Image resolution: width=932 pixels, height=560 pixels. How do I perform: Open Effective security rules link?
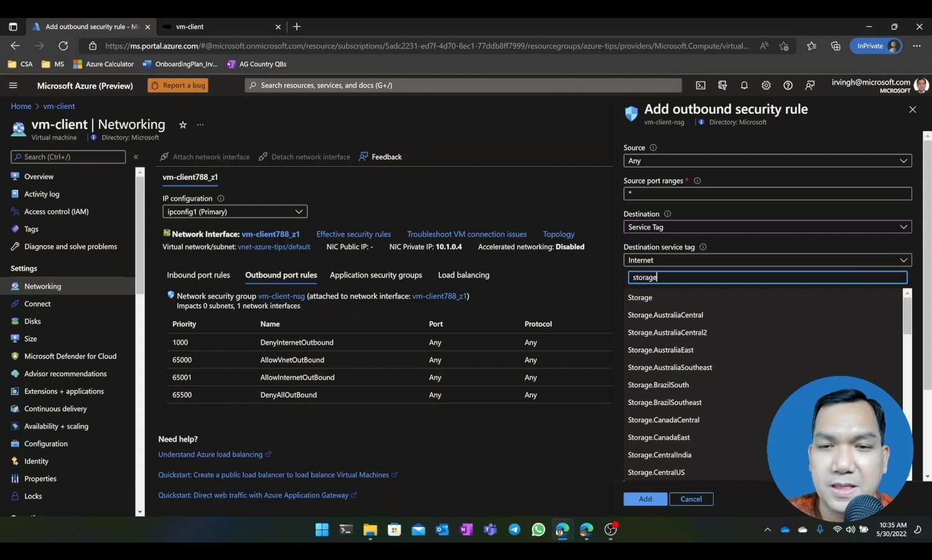click(353, 235)
